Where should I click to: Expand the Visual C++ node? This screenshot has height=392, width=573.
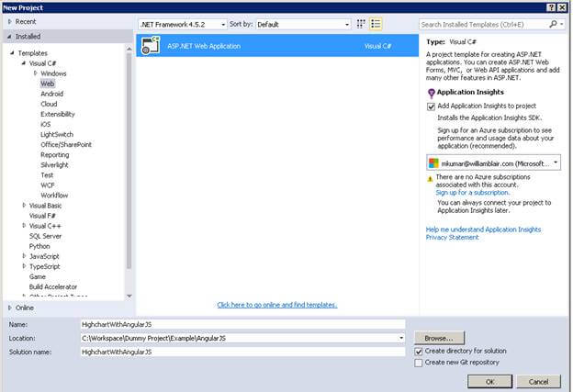click(24, 226)
